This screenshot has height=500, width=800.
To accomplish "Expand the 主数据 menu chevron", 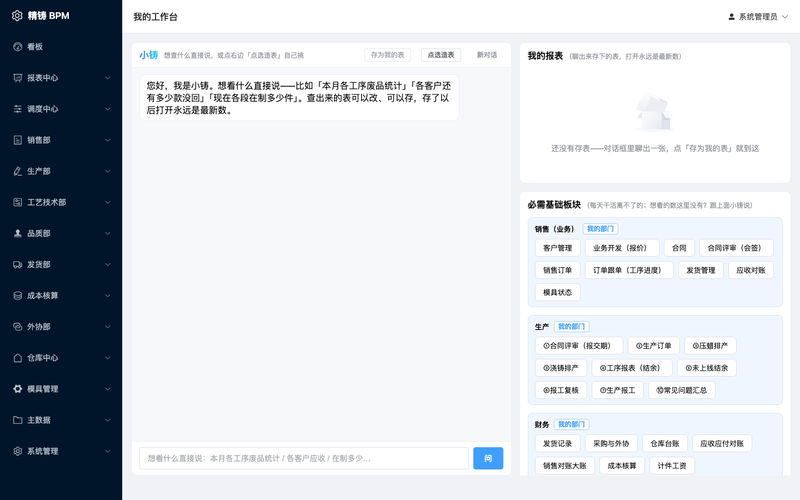I will pyautogui.click(x=108, y=420).
